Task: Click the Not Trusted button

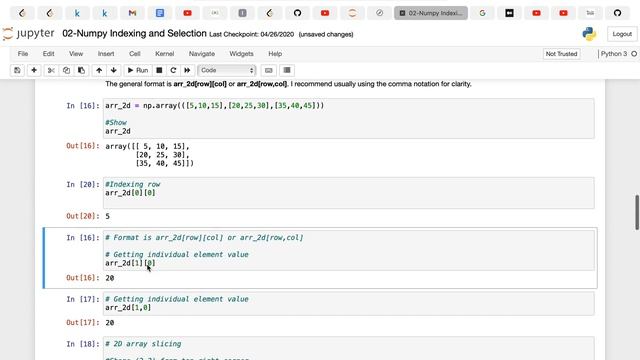Action: click(x=561, y=53)
